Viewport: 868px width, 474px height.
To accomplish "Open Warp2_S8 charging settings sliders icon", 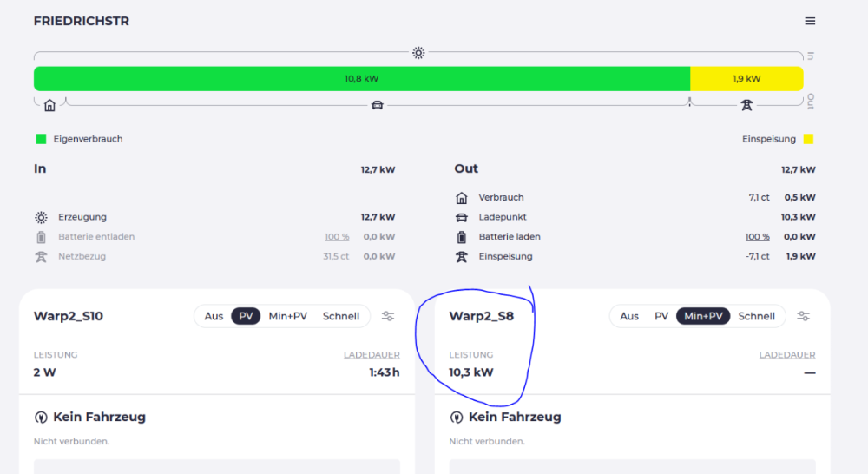I will (804, 316).
